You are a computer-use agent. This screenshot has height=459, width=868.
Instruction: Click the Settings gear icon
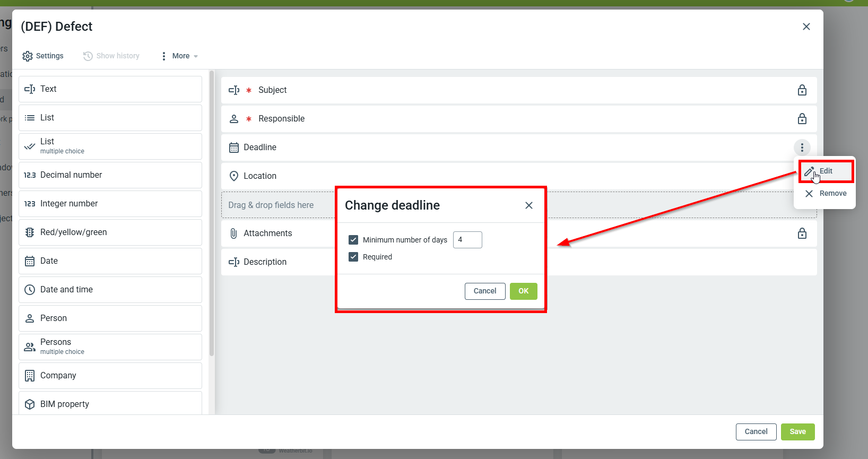click(x=28, y=56)
